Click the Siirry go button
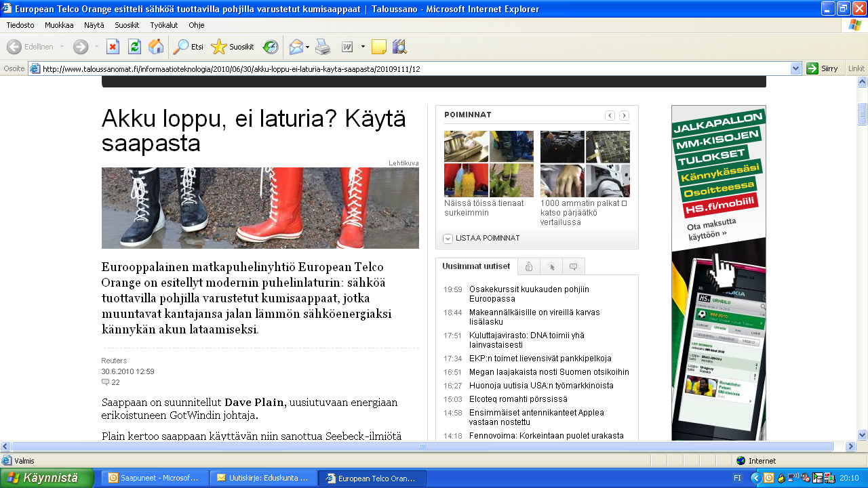Viewport: 868px width, 488px height. 823,68
